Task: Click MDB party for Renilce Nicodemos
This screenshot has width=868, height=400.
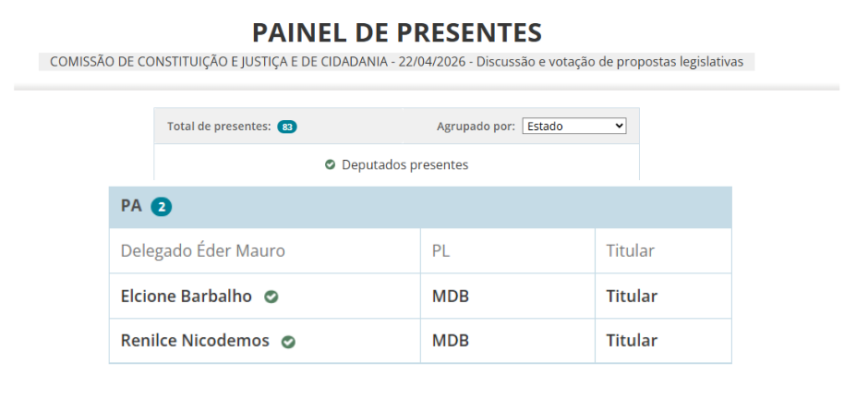Action: point(451,341)
